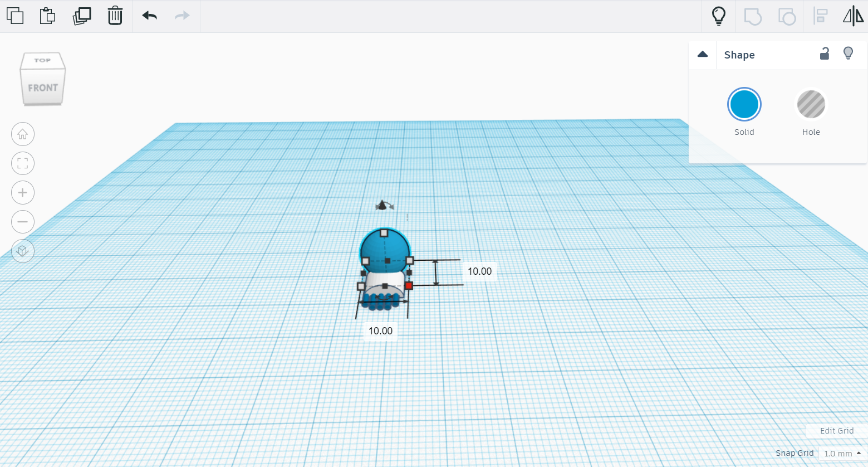Redo the last undone action
868x467 pixels.
(182, 16)
